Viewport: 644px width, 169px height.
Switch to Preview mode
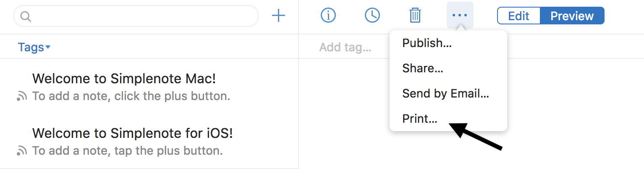(572, 16)
